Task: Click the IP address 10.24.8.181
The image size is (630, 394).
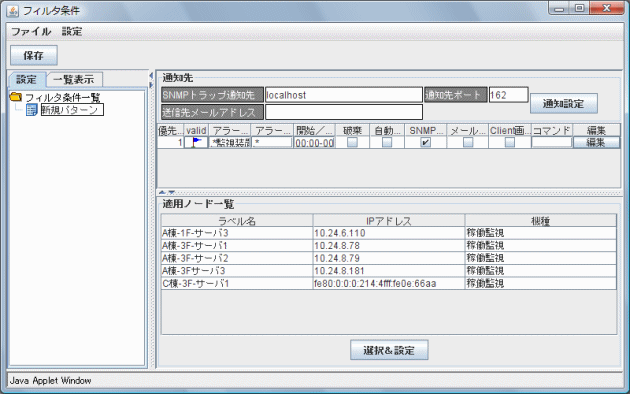Action: (x=340, y=271)
